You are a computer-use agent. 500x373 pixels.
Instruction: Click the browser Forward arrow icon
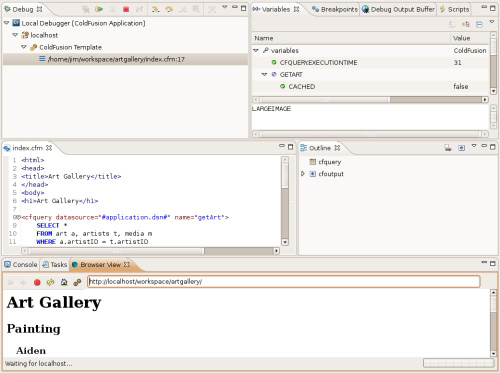coord(23,282)
